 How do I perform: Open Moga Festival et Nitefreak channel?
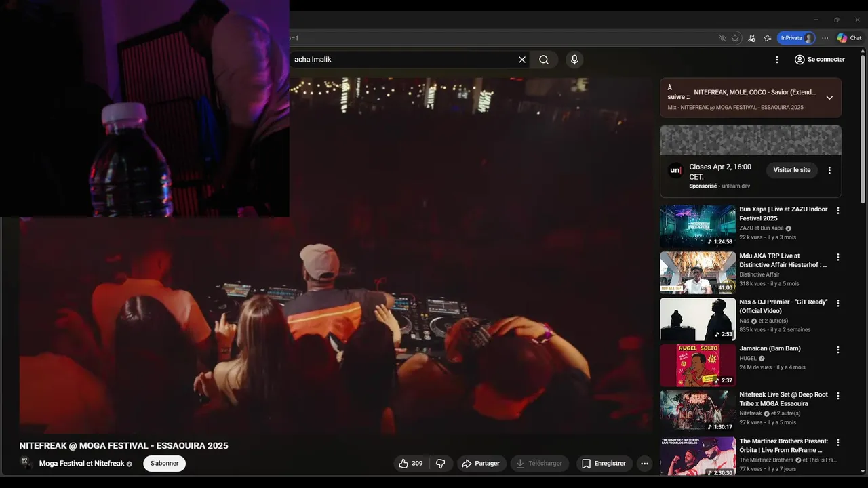tap(81, 464)
